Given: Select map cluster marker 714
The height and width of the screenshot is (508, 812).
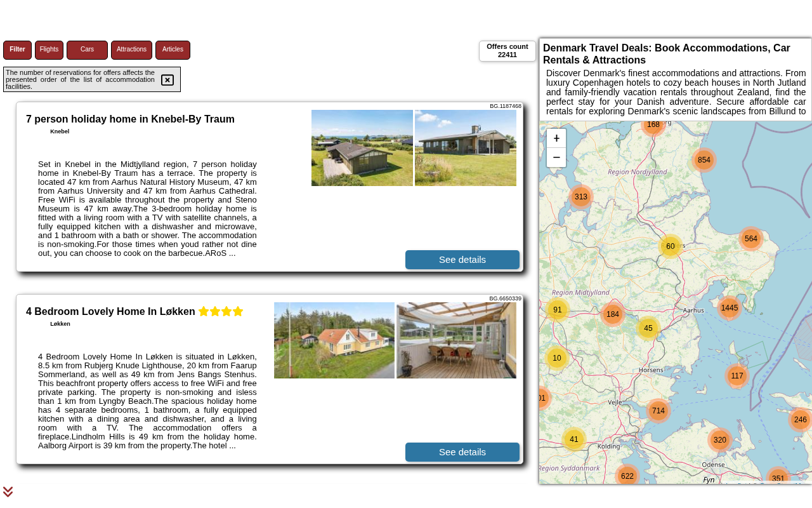Looking at the screenshot, I should [658, 411].
